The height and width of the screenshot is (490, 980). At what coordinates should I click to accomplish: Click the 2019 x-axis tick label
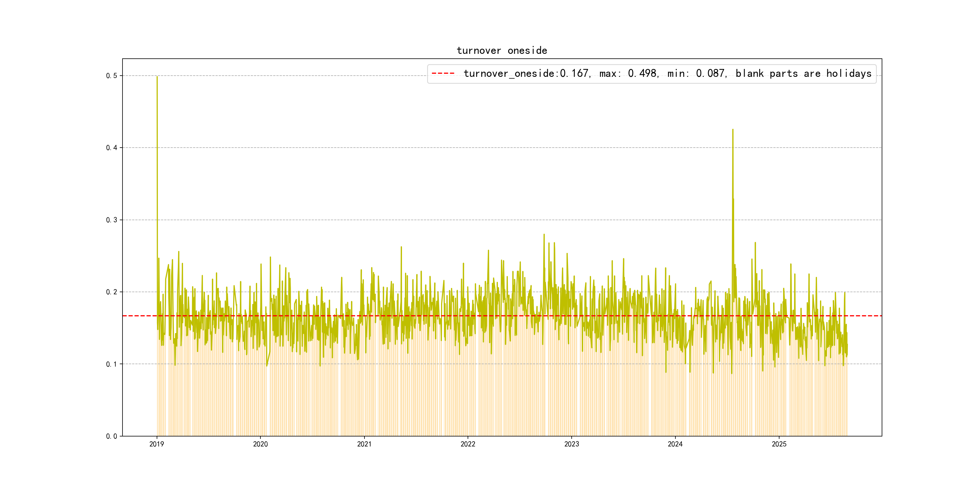click(x=156, y=444)
